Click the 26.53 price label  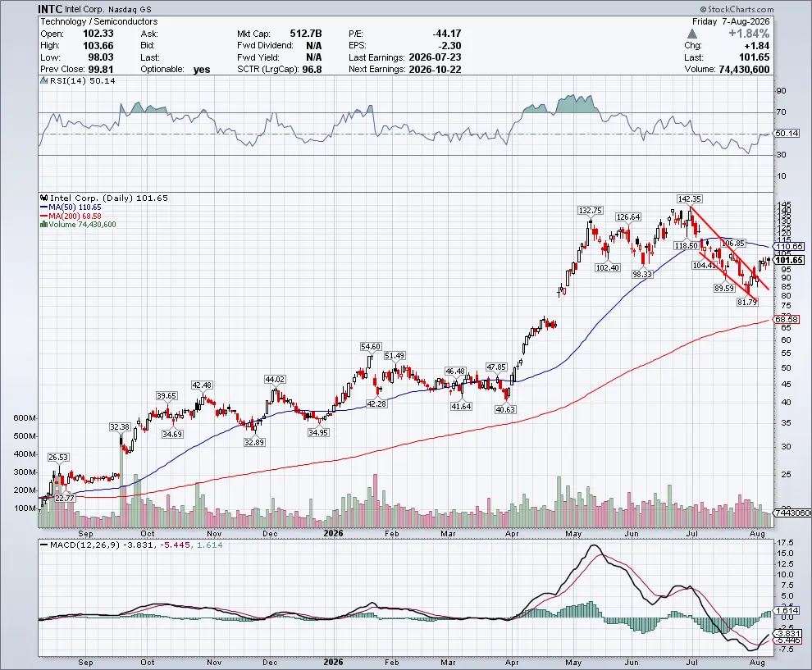tap(58, 458)
